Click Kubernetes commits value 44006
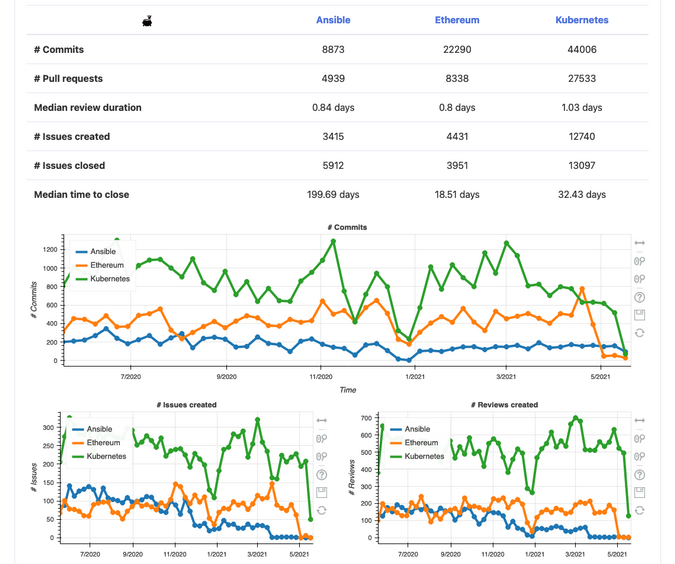 582,50
